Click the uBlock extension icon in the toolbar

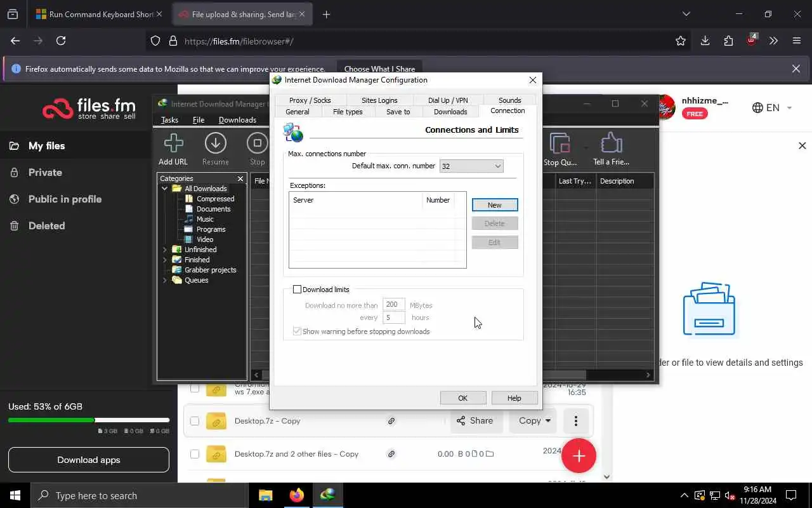coord(751,40)
